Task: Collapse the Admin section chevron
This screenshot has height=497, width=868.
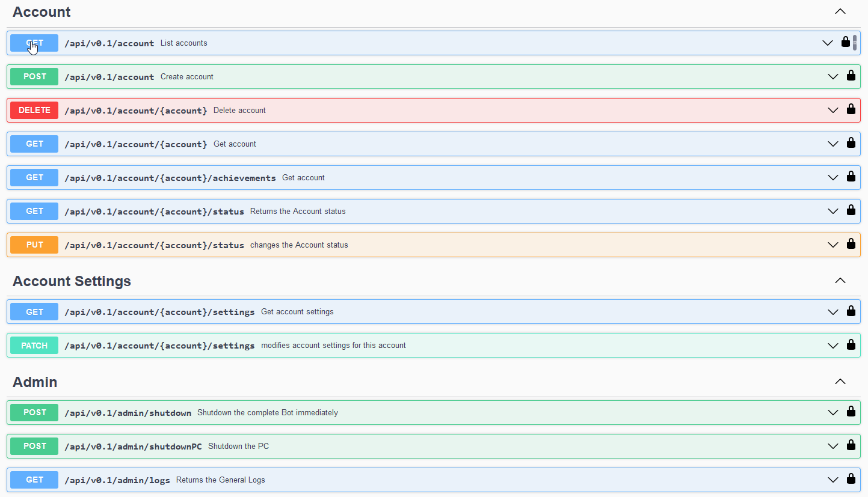Action: 840,382
